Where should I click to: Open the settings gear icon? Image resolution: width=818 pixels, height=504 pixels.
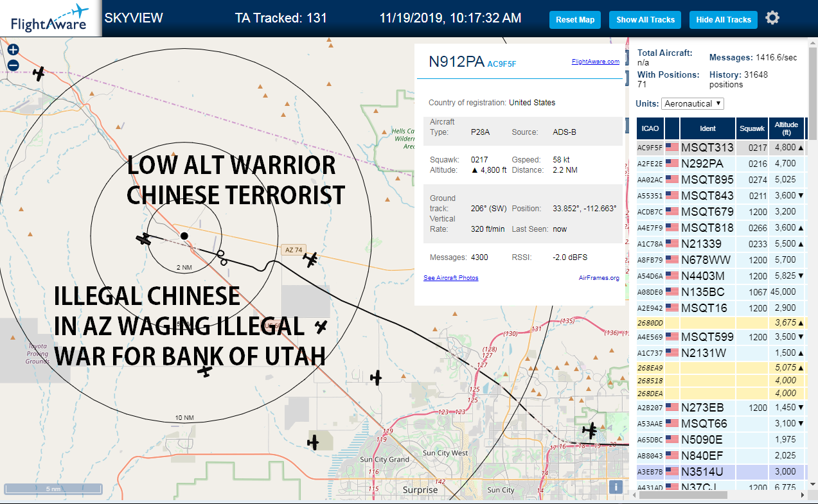click(x=772, y=18)
